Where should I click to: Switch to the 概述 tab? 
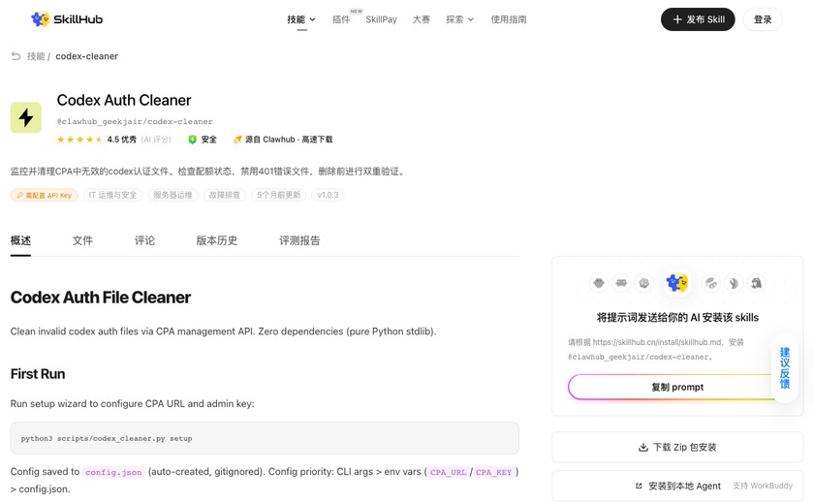20,240
